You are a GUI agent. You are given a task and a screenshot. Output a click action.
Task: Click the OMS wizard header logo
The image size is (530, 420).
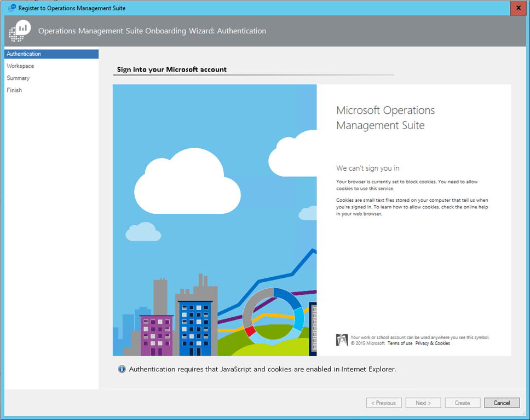point(20,31)
